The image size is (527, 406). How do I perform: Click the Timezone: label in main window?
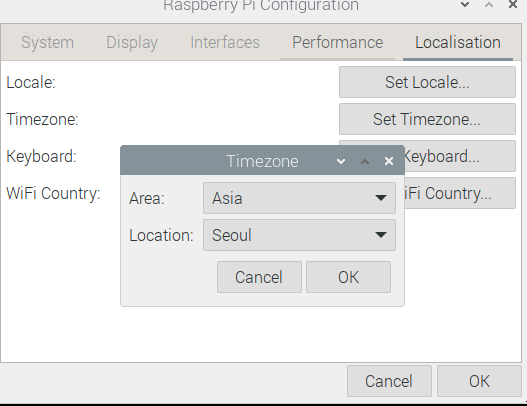click(x=42, y=119)
